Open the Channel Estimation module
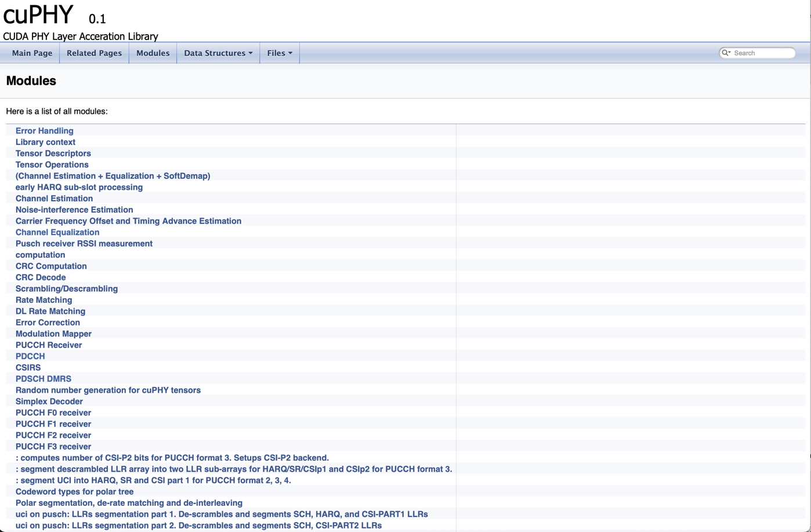Viewport: 811px width, 532px height. click(x=54, y=198)
